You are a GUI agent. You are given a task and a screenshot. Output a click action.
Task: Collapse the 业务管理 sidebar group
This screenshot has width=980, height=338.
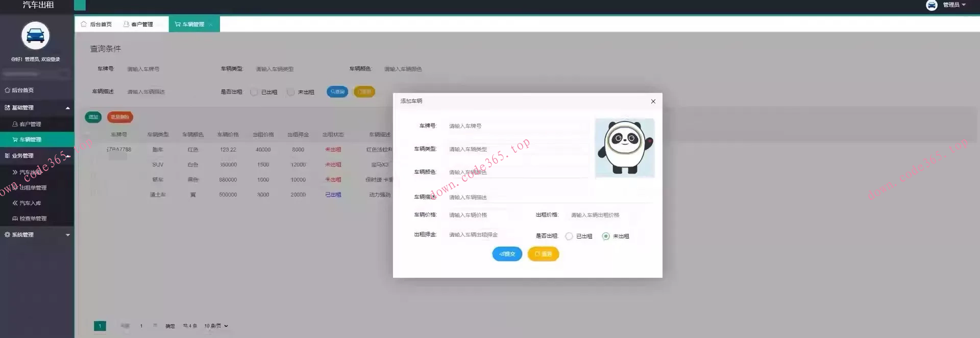37,156
